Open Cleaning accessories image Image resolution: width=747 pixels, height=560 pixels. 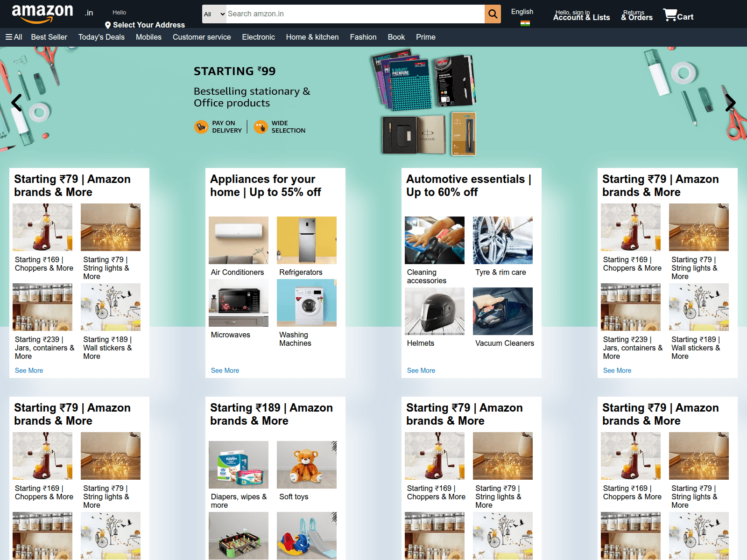435,240
